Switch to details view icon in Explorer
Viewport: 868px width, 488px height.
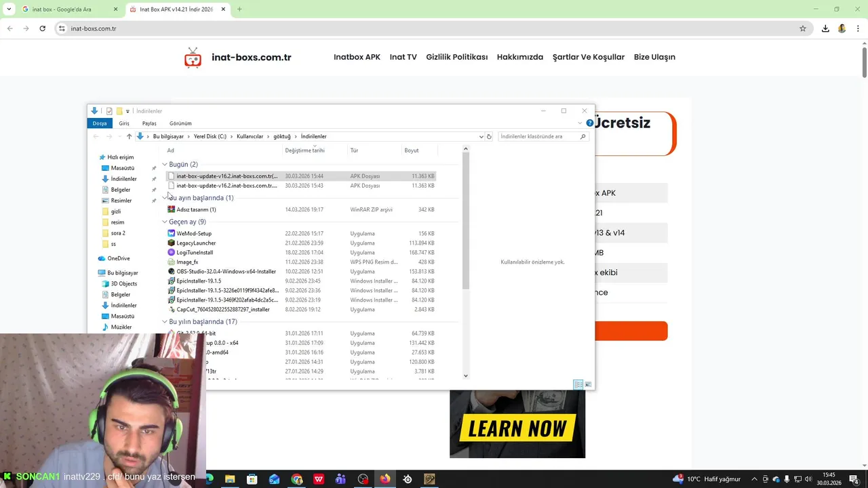578,385
